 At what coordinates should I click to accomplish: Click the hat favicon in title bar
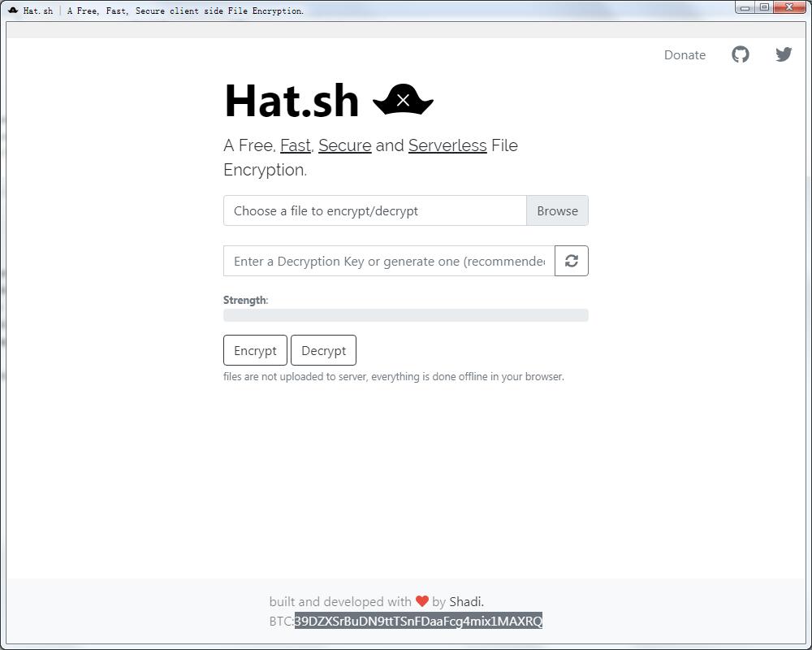coord(13,11)
